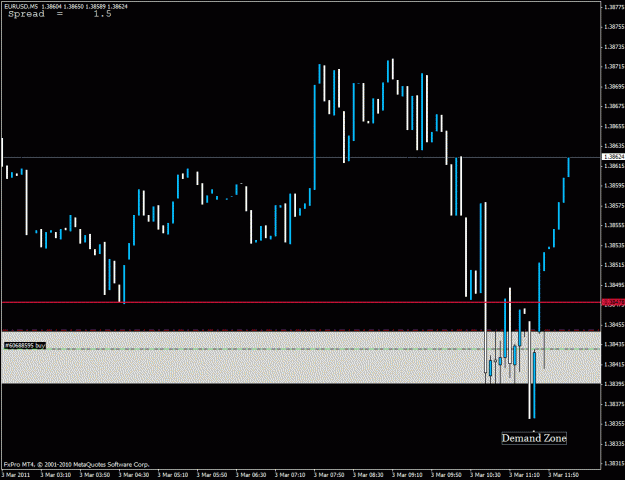The height and width of the screenshot is (480, 625).
Task: Click the 'Spread = 1.5' indicator text
Action: pos(60,14)
